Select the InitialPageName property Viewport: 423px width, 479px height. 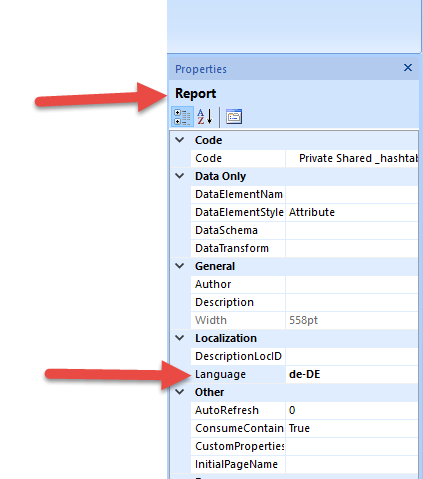coord(238,464)
